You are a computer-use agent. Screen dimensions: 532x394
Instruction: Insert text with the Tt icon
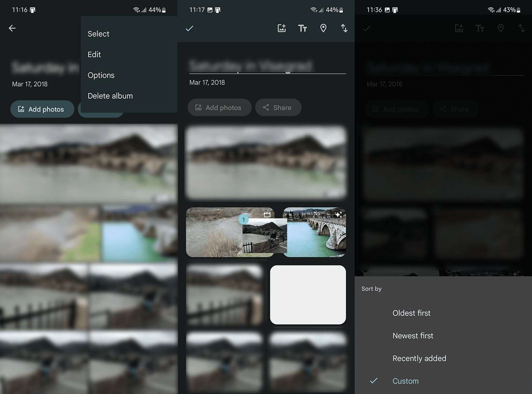point(302,28)
